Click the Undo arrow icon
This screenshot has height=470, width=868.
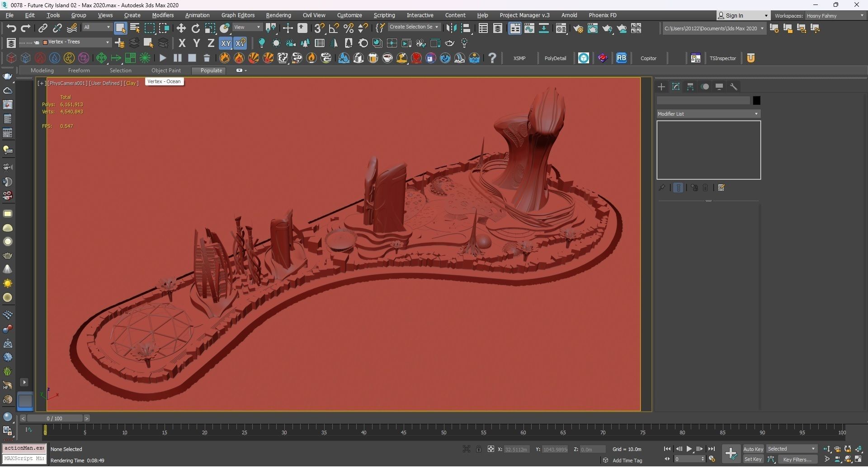[11, 28]
